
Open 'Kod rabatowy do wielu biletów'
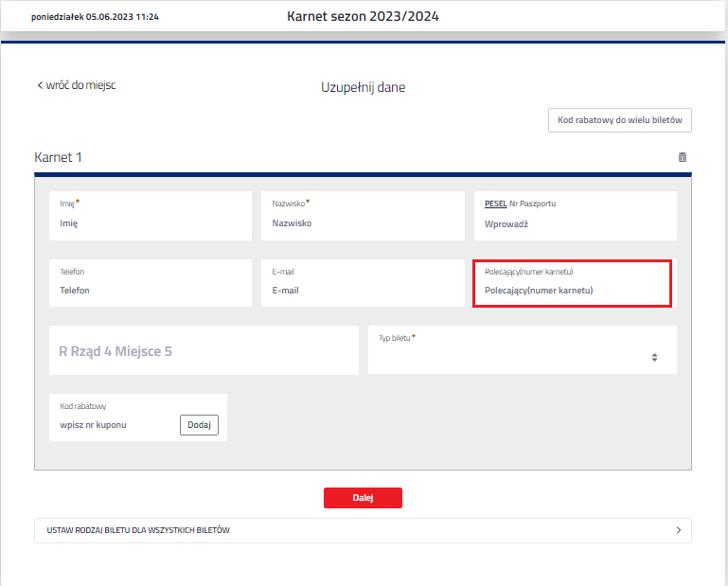coord(620,120)
